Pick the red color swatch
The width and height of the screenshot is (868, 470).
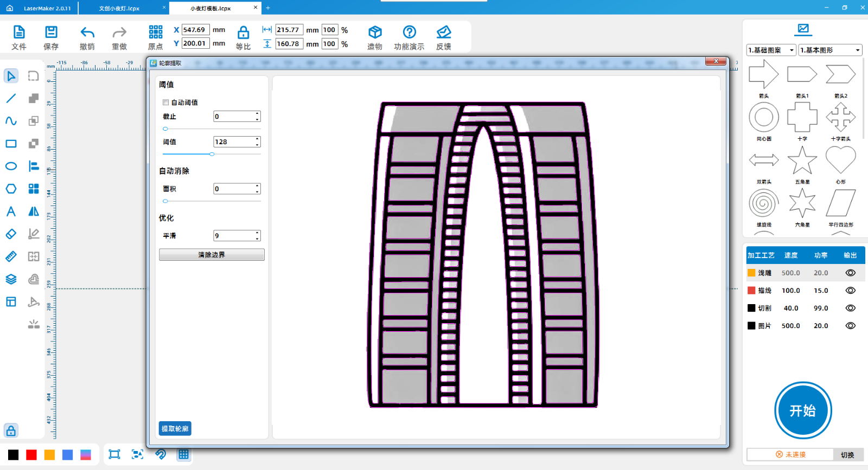[x=31, y=455]
